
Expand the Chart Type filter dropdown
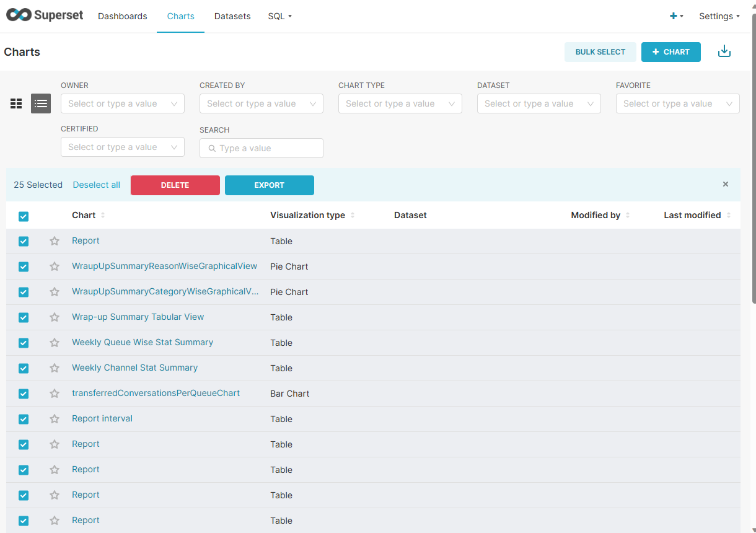coord(400,104)
